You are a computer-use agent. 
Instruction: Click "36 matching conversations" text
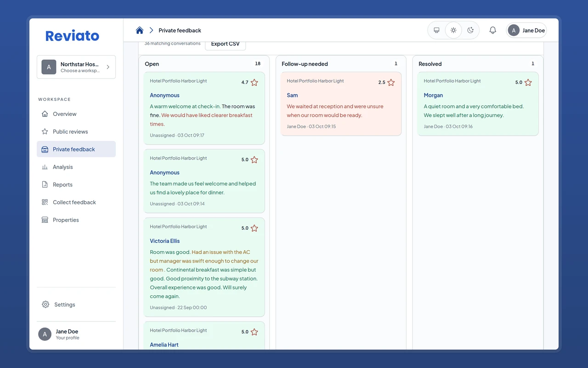172,44
